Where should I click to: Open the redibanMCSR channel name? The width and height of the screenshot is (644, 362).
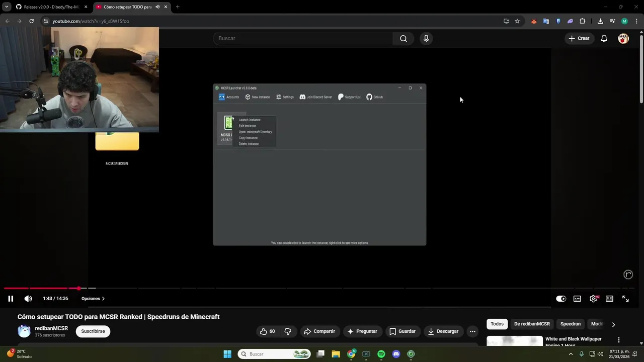[51, 328]
